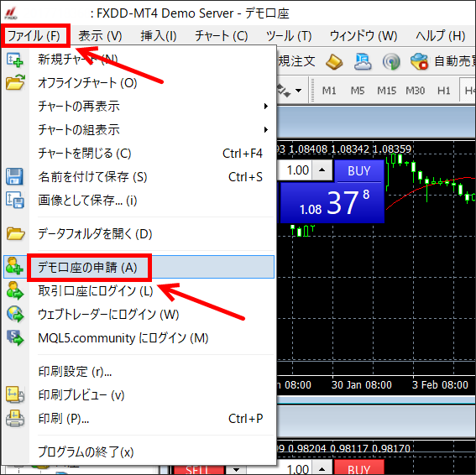
Task: Choose 印刷 (P)... entry
Action: [139, 419]
